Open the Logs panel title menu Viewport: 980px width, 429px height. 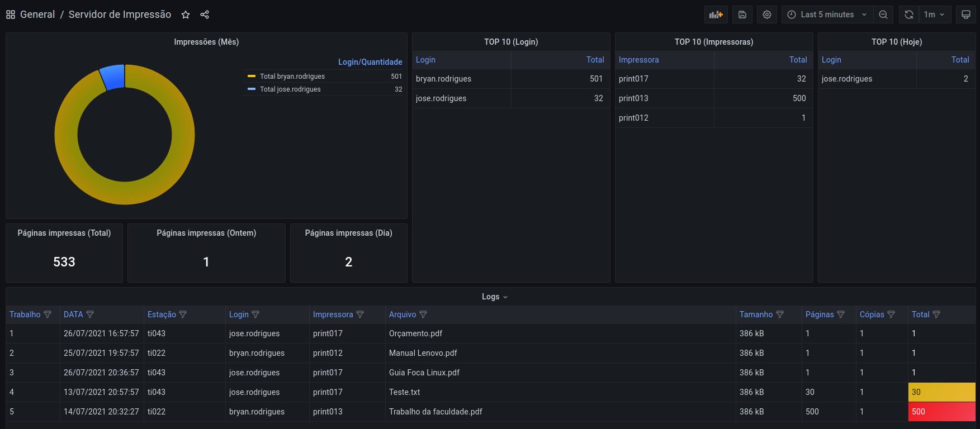pyautogui.click(x=494, y=297)
